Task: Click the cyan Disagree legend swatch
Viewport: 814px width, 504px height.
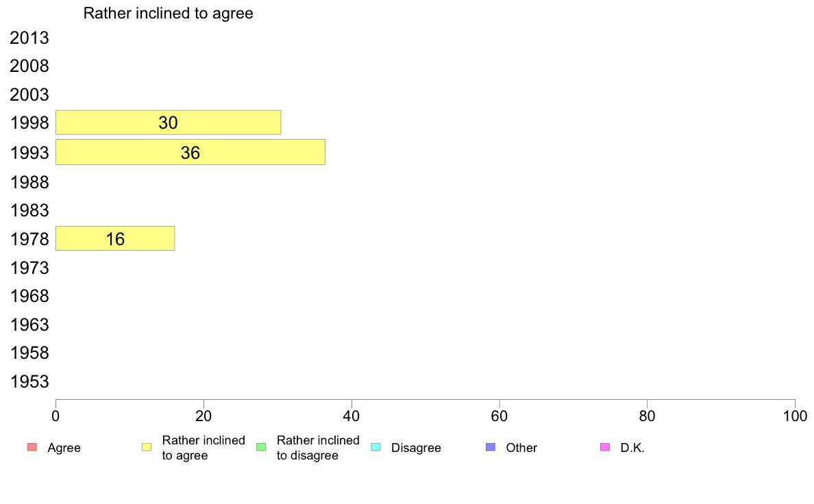Action: 376,447
